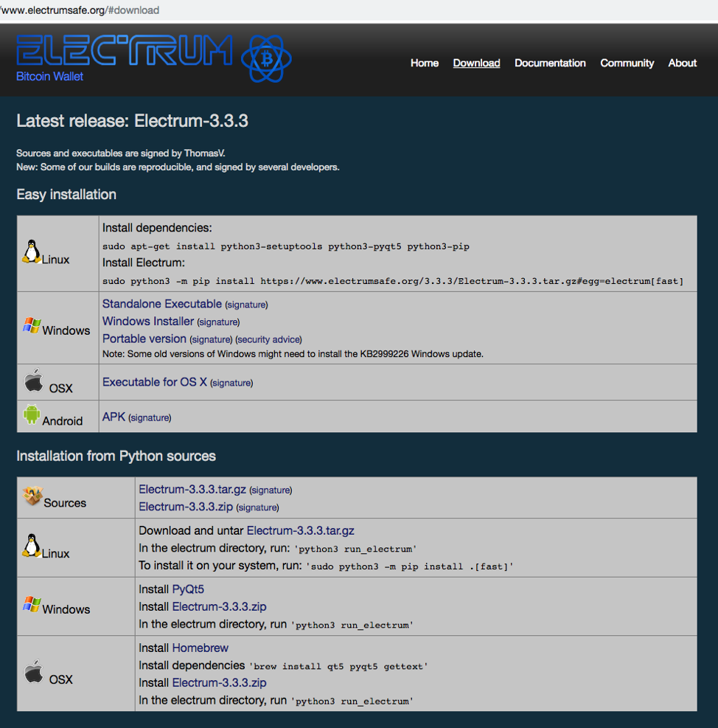Click the 'Android' row label
The width and height of the screenshot is (718, 728).
click(x=63, y=421)
